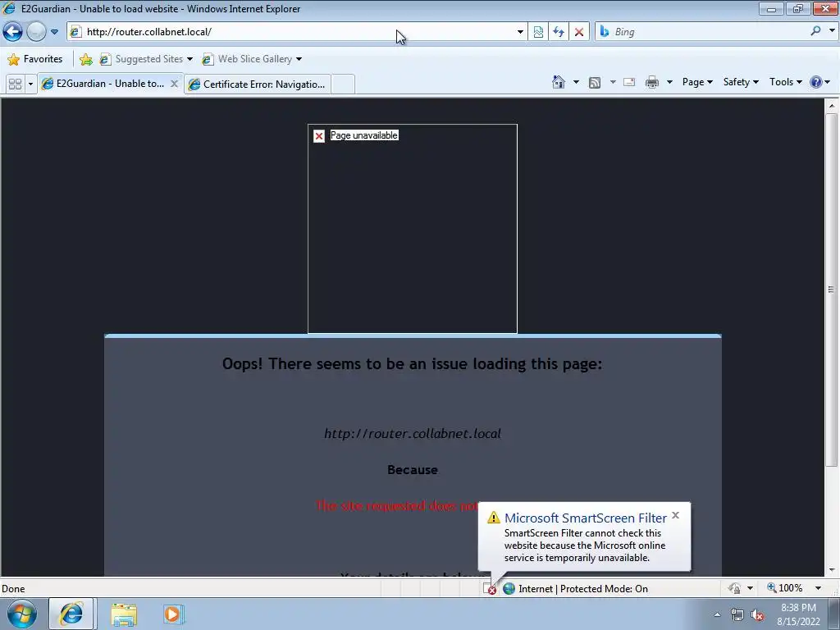Click the Read Mail icon

click(x=629, y=82)
